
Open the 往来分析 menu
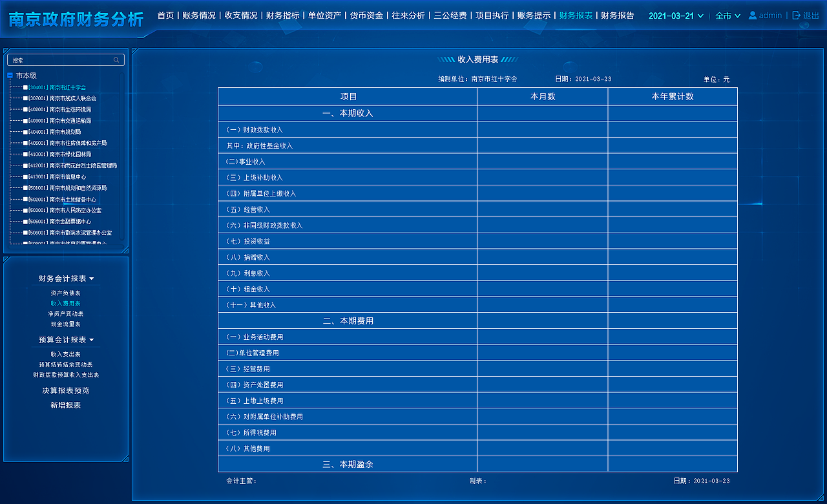[408, 15]
